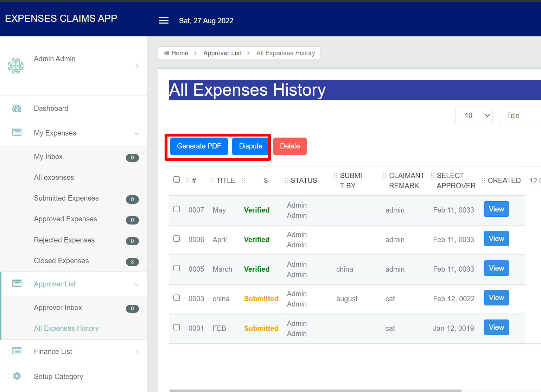The image size is (541, 392).
Task: Open the rows-per-page dropdown showing 10
Action: coord(473,115)
